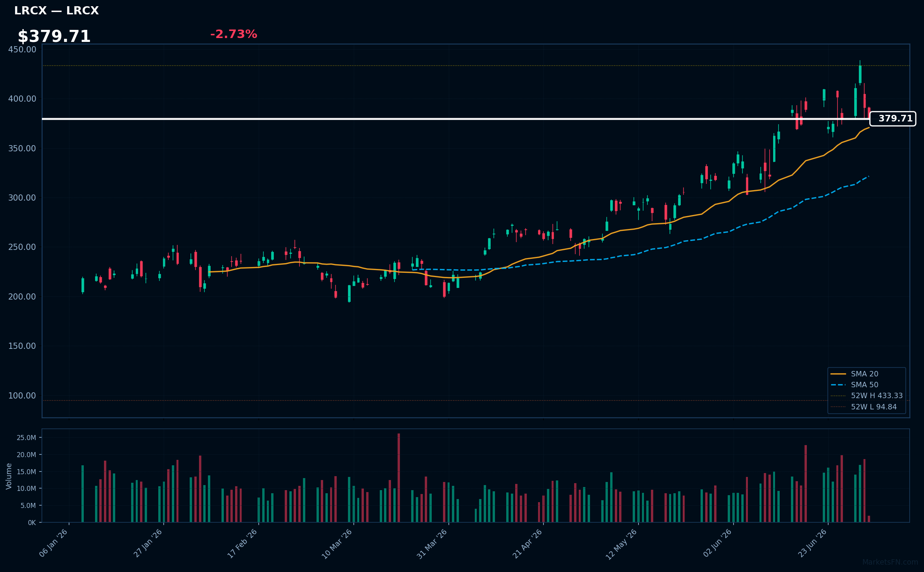Image resolution: width=924 pixels, height=572 pixels.
Task: Click the Volume axis title
Action: 9,476
